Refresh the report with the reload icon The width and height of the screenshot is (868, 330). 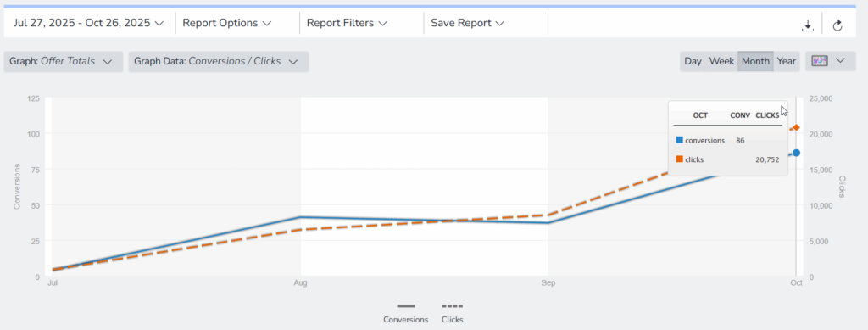coord(837,25)
